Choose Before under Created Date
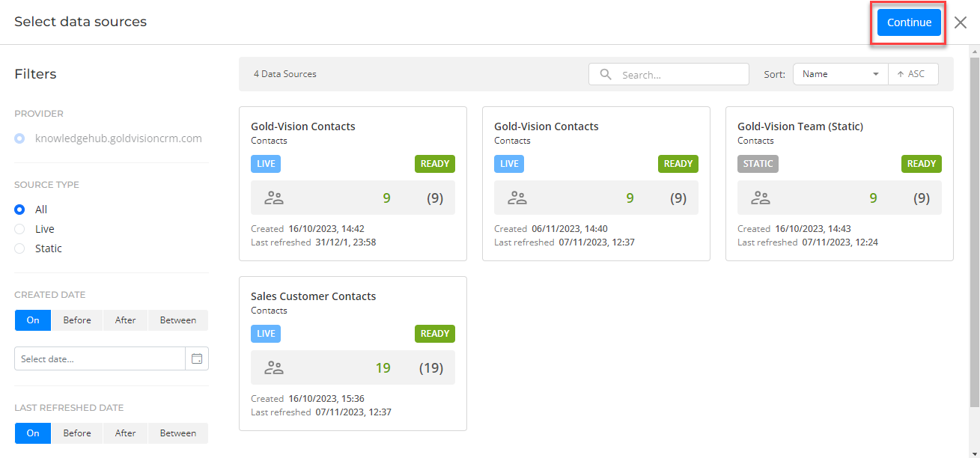Screen dimensions: 980x458 click(x=77, y=320)
